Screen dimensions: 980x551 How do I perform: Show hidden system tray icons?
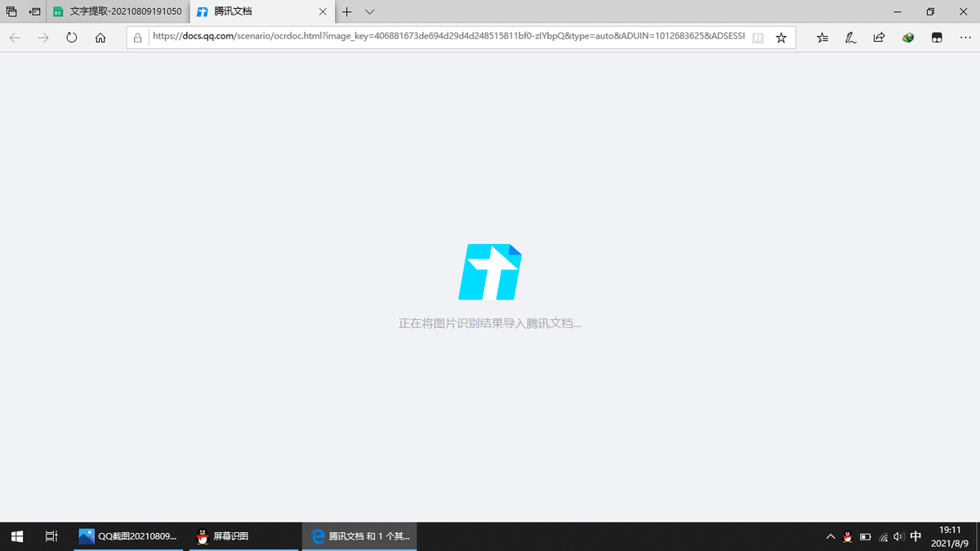[831, 536]
